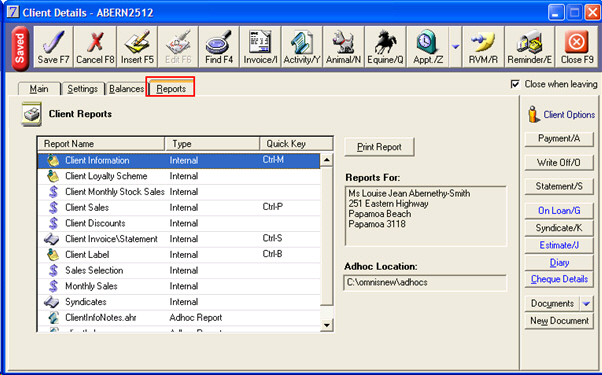Screen dimensions: 602x375
Task: Expand the Documents dropdown arrow
Action: 586,304
